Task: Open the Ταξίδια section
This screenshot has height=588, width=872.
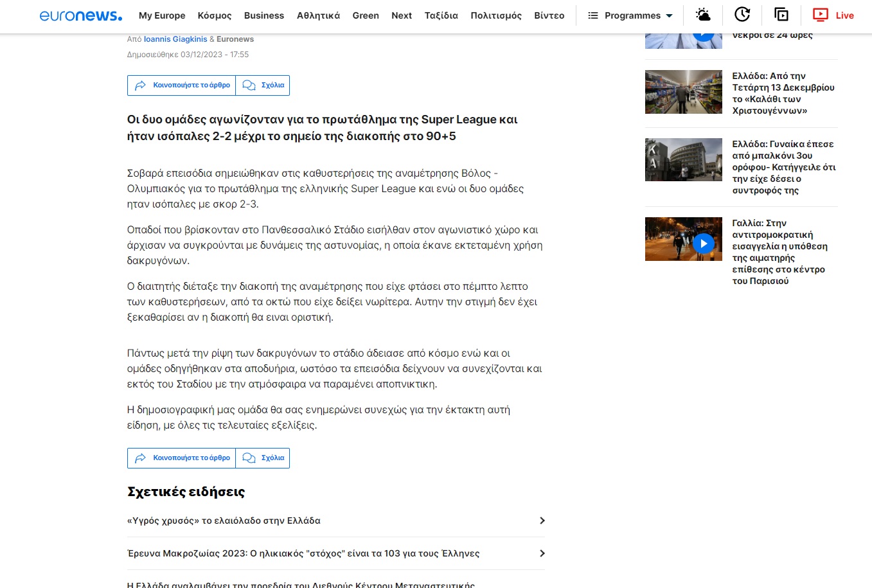Action: (441, 15)
